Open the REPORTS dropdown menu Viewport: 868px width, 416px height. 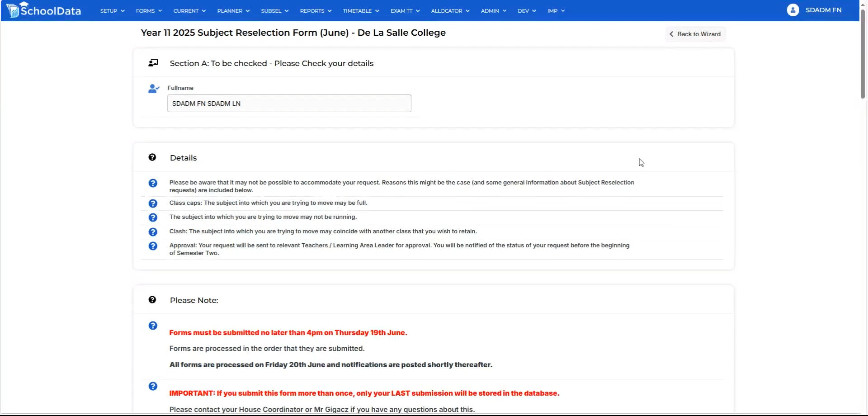pyautogui.click(x=316, y=11)
